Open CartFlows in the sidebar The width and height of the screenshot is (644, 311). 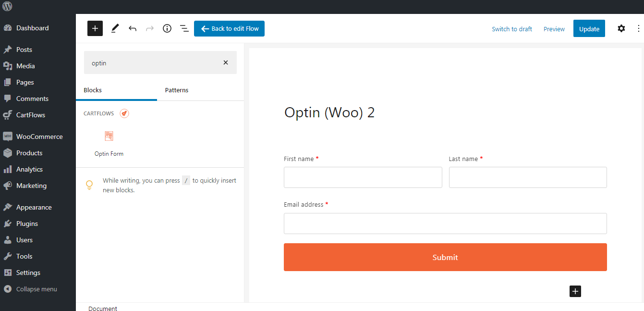(x=31, y=115)
